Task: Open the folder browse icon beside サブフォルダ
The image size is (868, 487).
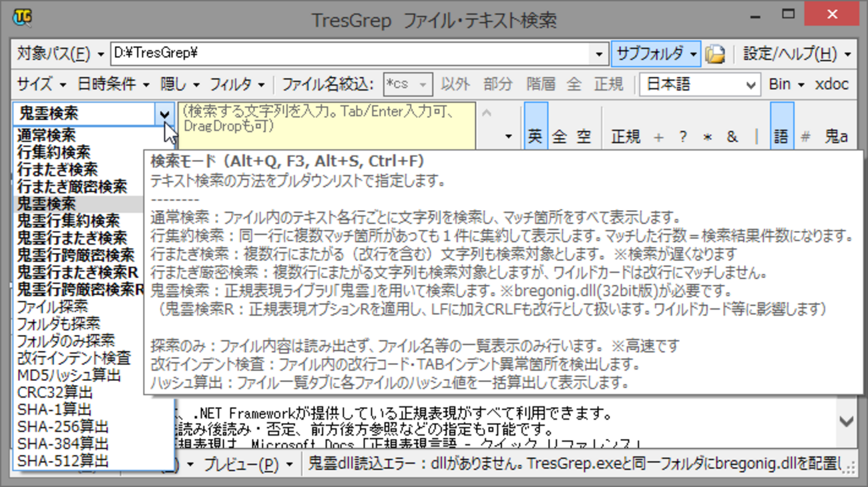Action: point(715,53)
